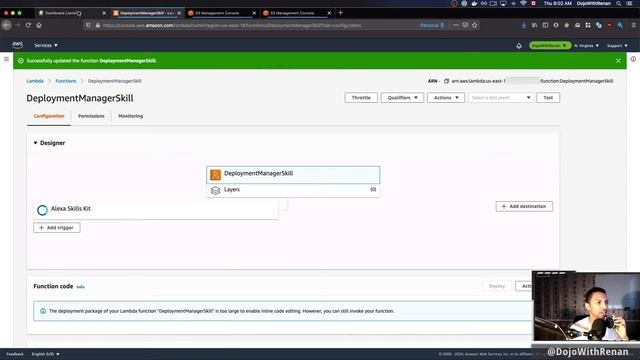Open macOS notification center icon
Image resolution: width=640 pixels, height=360 pixels.
[x=629, y=3]
